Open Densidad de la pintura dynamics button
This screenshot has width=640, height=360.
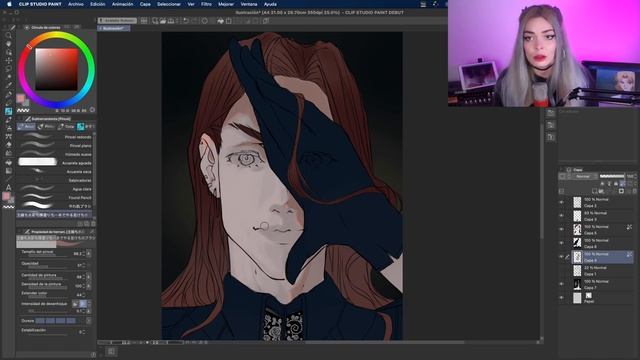[89, 286]
